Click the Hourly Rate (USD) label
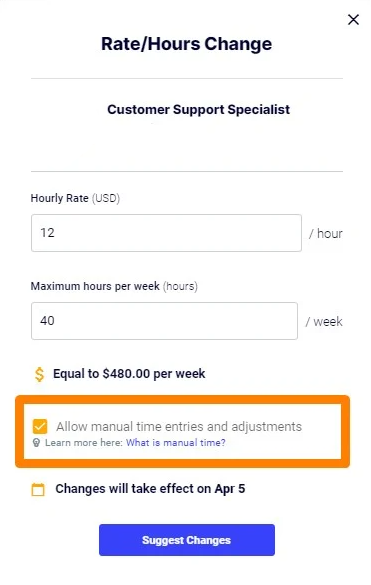 click(x=75, y=198)
